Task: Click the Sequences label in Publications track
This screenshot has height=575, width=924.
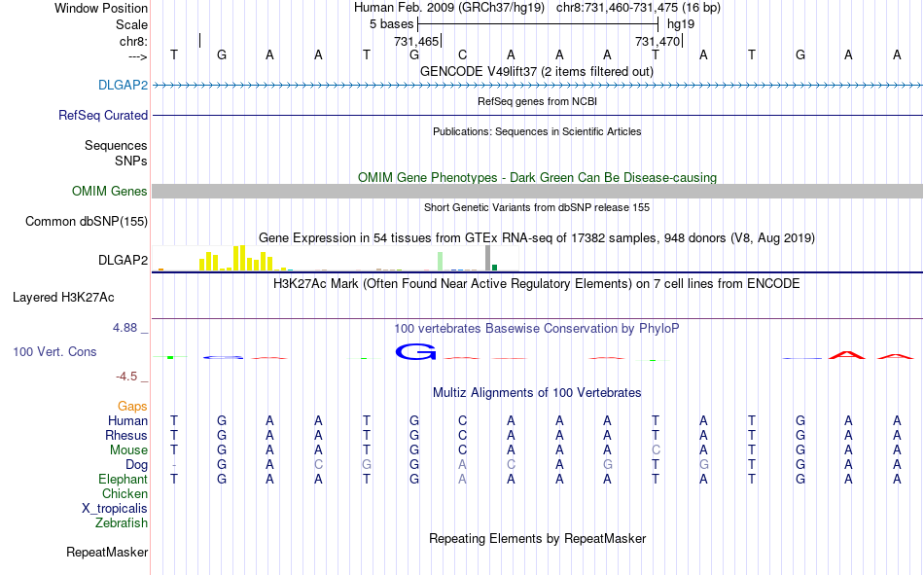Action: [x=116, y=145]
